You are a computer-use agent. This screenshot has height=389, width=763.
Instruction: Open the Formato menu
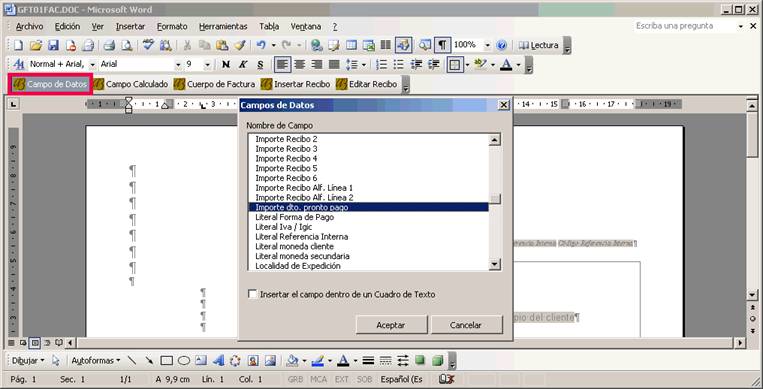click(172, 26)
